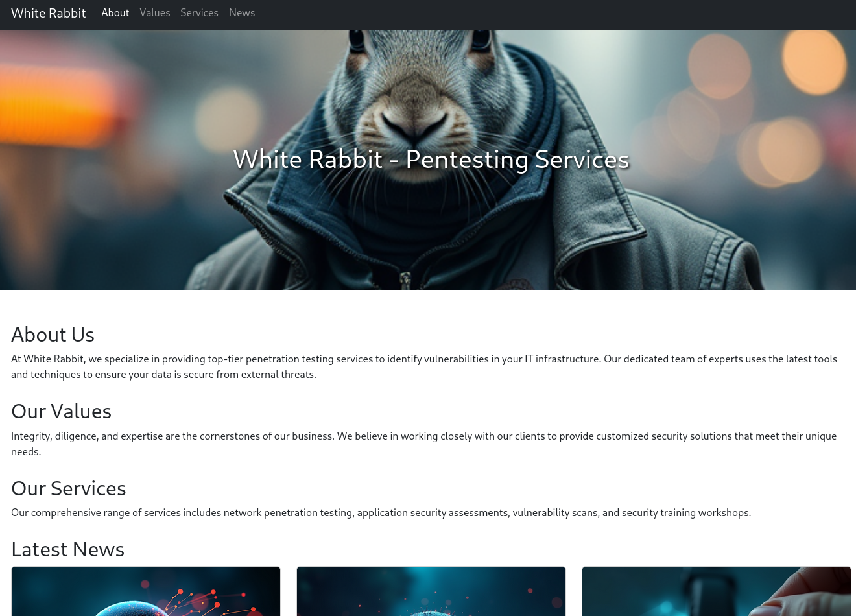Click the middle Latest News article card
The image size is (856, 616).
[x=431, y=591]
